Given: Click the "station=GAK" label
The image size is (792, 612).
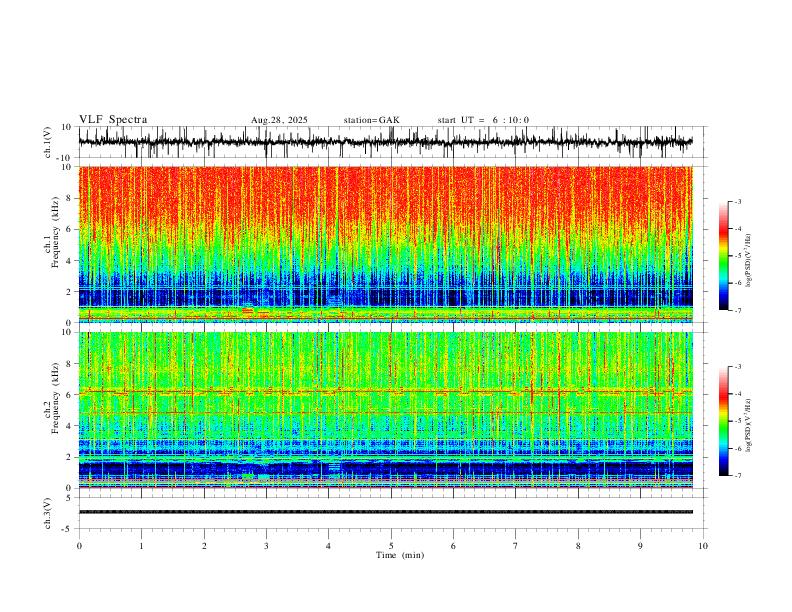Looking at the screenshot, I should [371, 120].
